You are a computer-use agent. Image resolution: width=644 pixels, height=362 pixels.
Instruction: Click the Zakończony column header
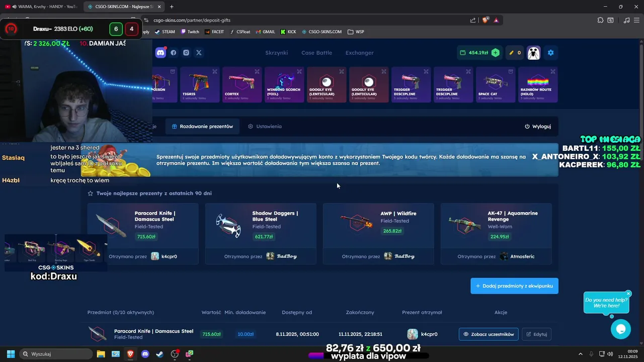pos(360,312)
